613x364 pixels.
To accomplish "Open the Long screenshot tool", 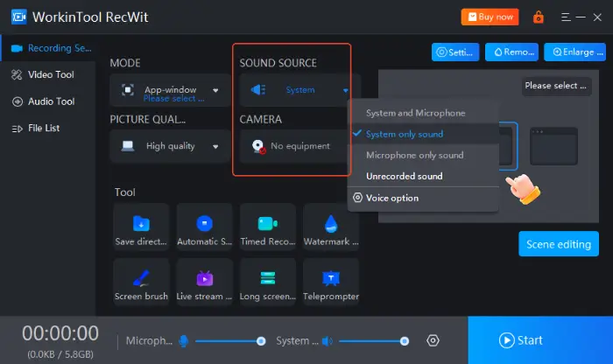I will pos(268,282).
